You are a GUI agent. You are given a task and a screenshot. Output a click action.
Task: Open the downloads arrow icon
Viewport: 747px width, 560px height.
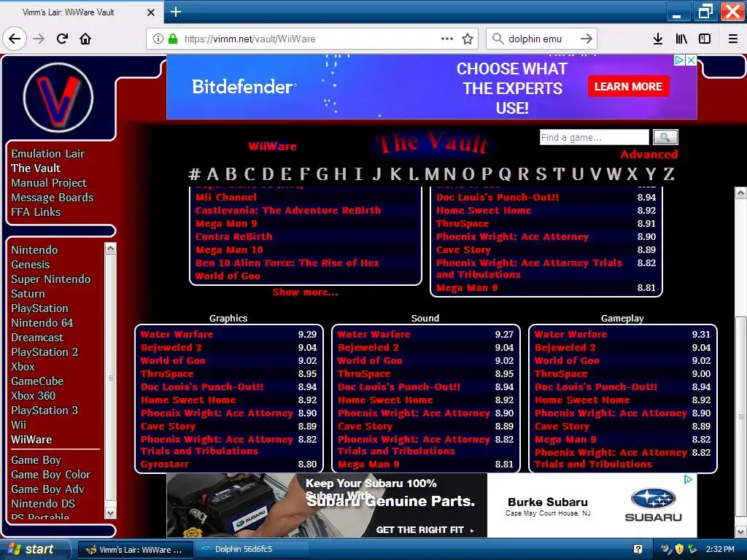click(658, 39)
